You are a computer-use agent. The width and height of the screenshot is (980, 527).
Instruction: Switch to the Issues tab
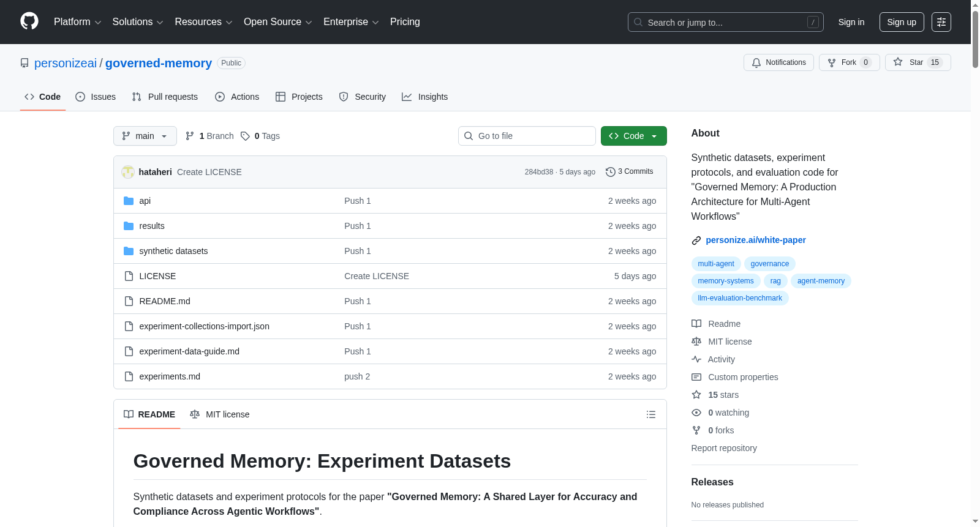click(96, 97)
